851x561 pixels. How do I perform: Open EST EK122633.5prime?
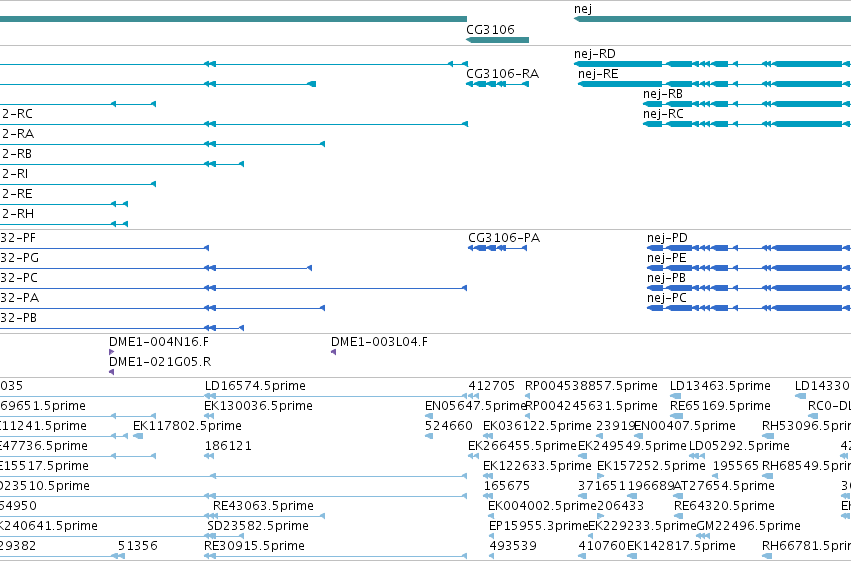pyautogui.click(x=537, y=466)
